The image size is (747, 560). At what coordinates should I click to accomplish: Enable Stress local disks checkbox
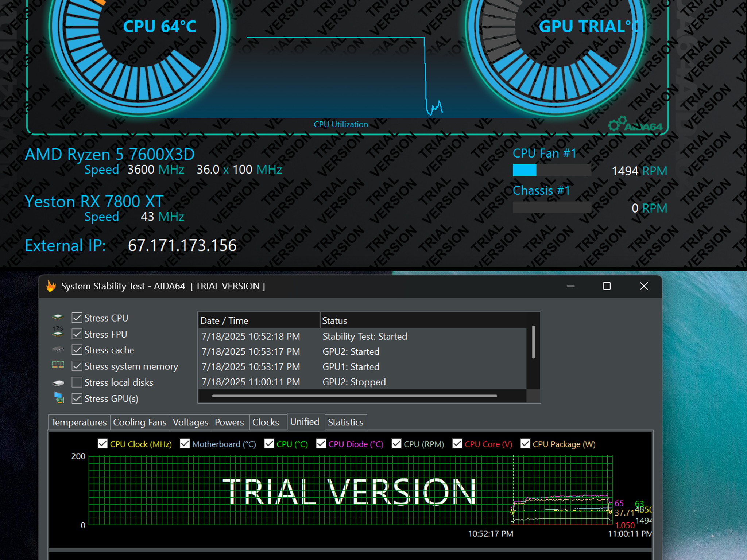click(x=77, y=382)
